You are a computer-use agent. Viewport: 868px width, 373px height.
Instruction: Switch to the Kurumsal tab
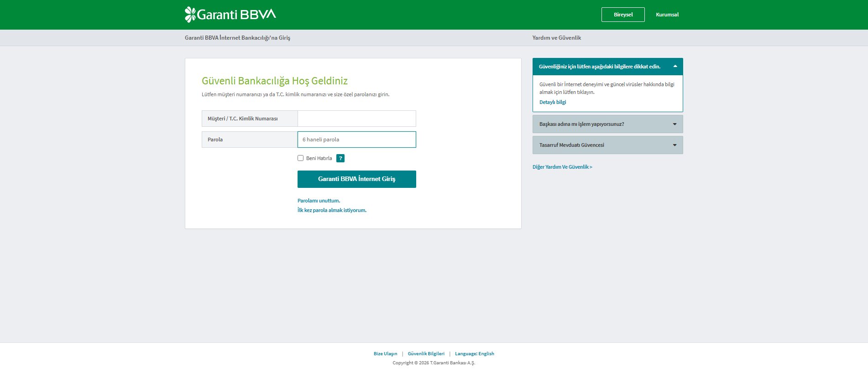pyautogui.click(x=667, y=15)
